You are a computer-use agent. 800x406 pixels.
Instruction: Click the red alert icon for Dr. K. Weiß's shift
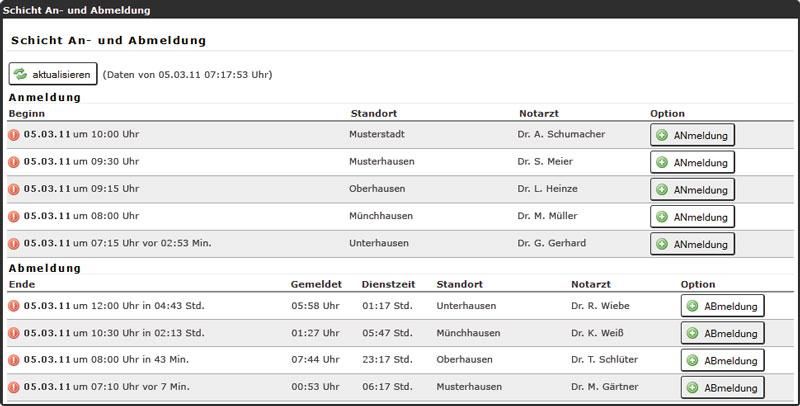[14, 333]
